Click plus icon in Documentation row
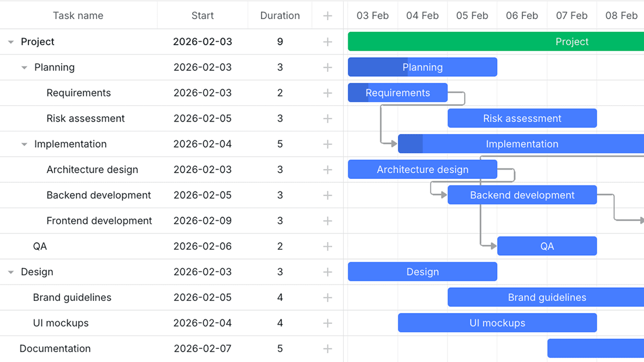The width and height of the screenshot is (644, 362). coord(327,349)
